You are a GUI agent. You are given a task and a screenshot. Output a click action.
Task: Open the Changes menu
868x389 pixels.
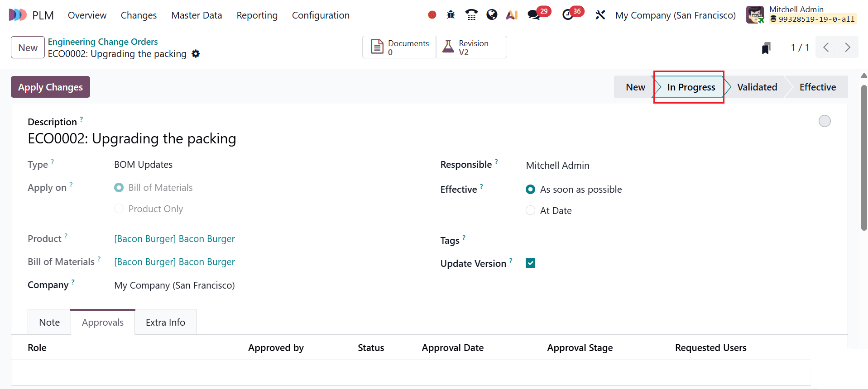click(x=139, y=15)
